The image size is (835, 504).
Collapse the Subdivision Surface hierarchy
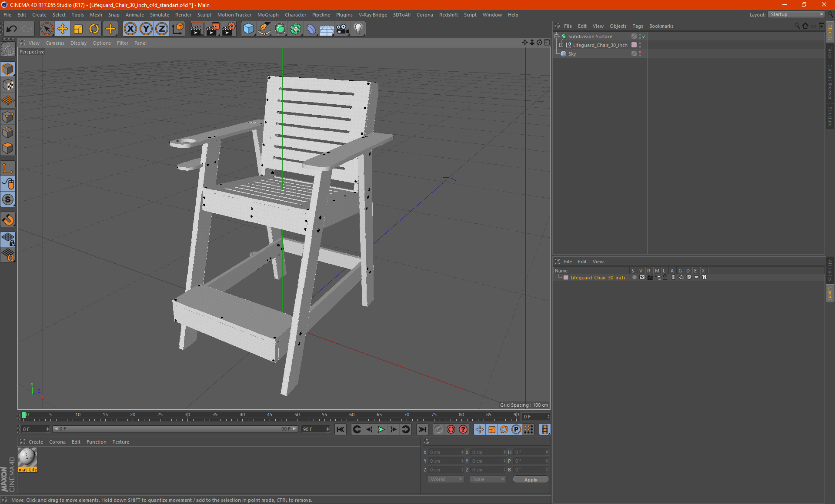point(557,36)
